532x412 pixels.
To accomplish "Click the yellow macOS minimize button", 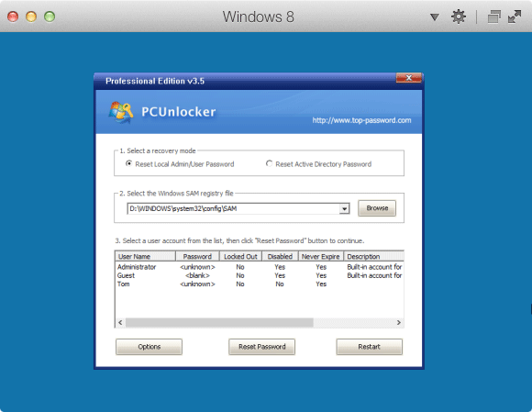I will (x=31, y=17).
